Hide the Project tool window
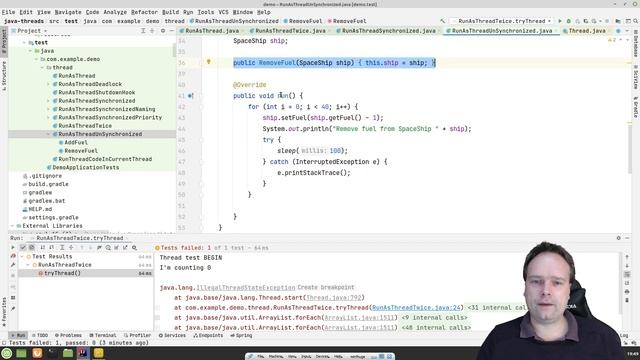The height and width of the screenshot is (360, 640). (x=171, y=31)
